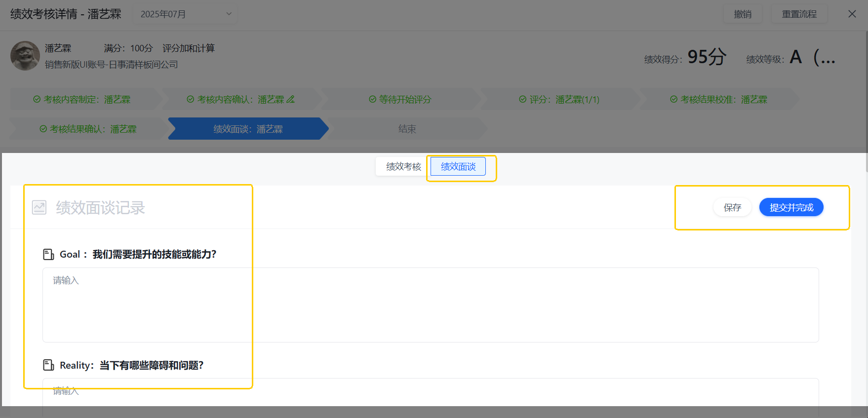Image resolution: width=868 pixels, height=418 pixels.
Task: Click the chart icon beside 绩效面谈记录
Action: (x=39, y=207)
